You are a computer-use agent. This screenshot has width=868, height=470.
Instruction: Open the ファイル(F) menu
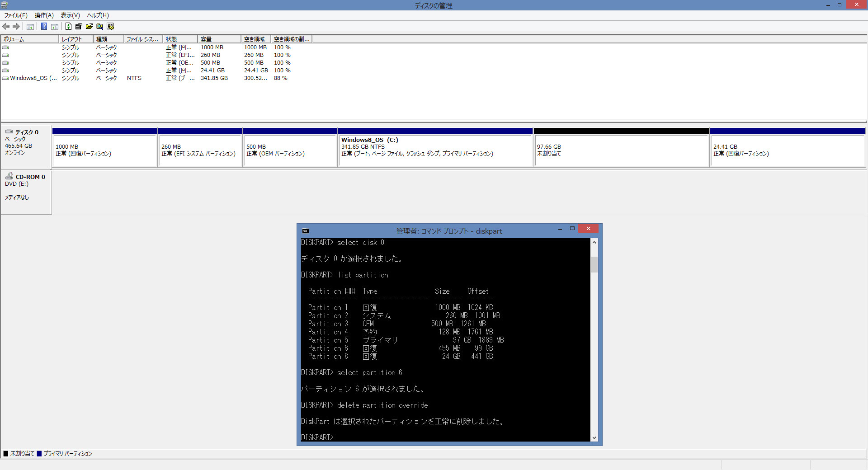(16, 15)
